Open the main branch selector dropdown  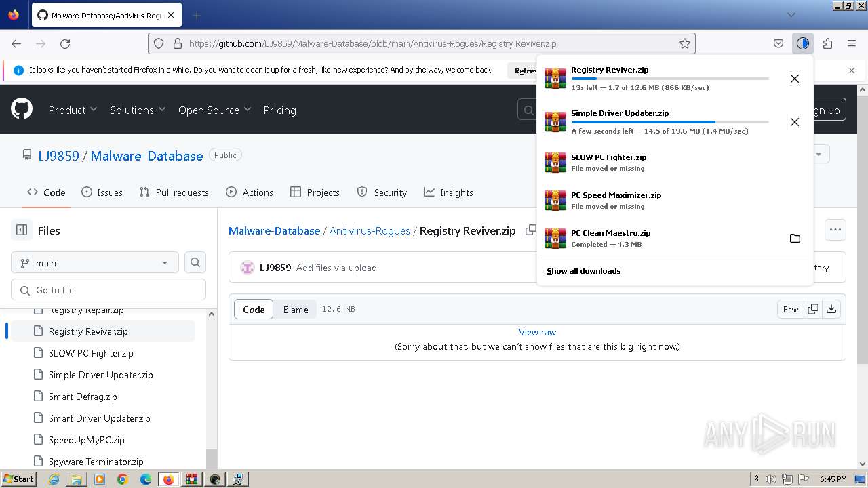pos(95,262)
